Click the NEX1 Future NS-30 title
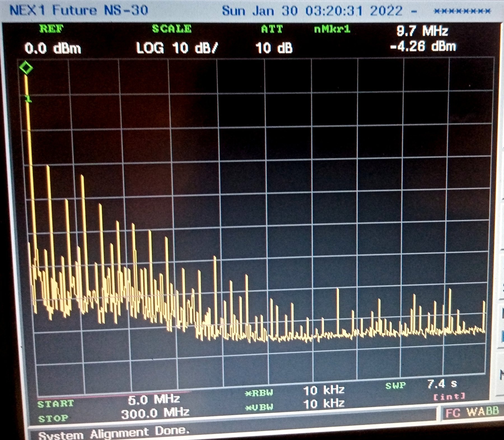504x440 pixels. click(79, 10)
